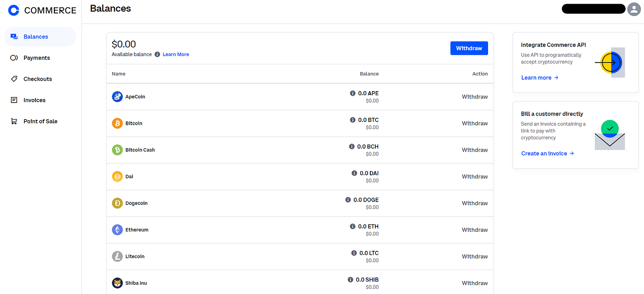The height and width of the screenshot is (294, 644).
Task: Withdraw from the Bitcoin Cash row
Action: (475, 150)
